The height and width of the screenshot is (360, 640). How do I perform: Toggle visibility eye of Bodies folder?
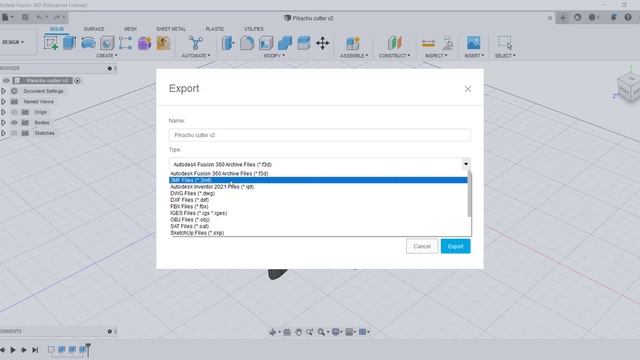pyautogui.click(x=14, y=122)
